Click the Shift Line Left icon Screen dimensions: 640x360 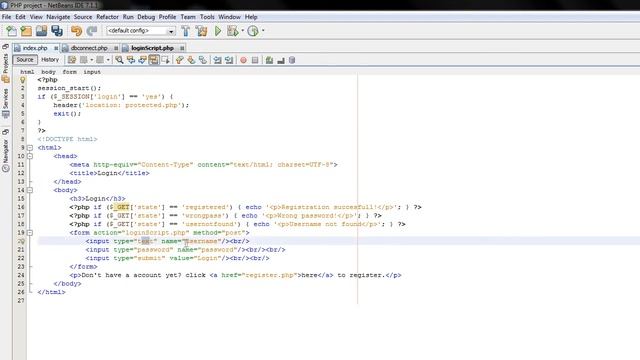[x=218, y=60]
